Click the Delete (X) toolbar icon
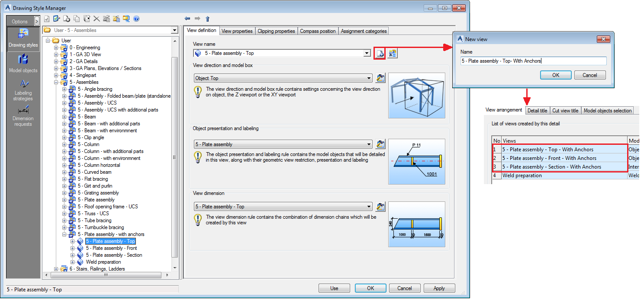644x303 pixels. (x=97, y=19)
